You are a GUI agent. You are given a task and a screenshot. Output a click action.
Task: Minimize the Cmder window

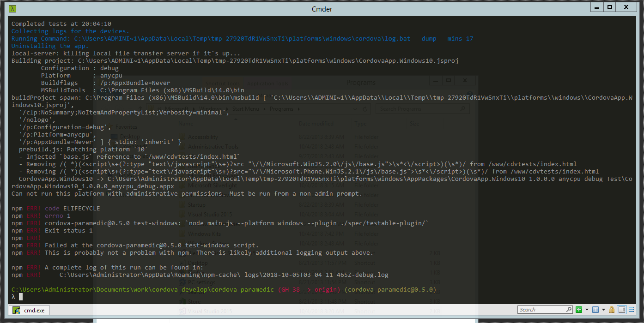click(x=596, y=7)
